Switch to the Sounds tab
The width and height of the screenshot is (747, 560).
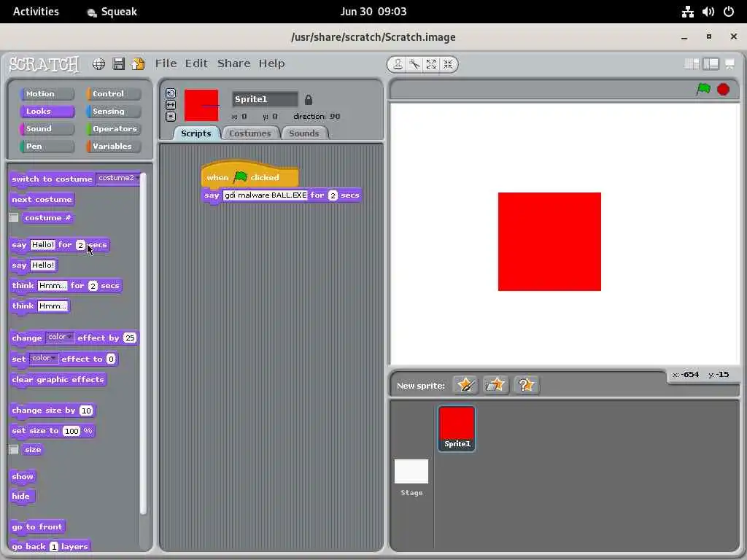click(304, 133)
